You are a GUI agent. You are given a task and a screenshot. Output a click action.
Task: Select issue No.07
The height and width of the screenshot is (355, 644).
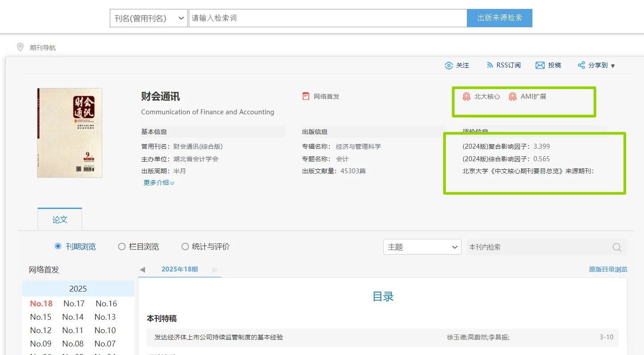tap(105, 344)
